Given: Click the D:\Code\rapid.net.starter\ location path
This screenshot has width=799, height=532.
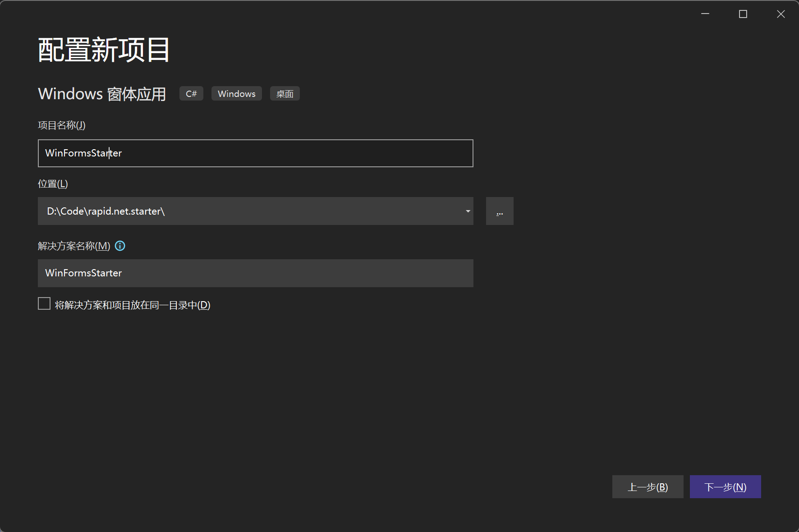Looking at the screenshot, I should (x=106, y=211).
